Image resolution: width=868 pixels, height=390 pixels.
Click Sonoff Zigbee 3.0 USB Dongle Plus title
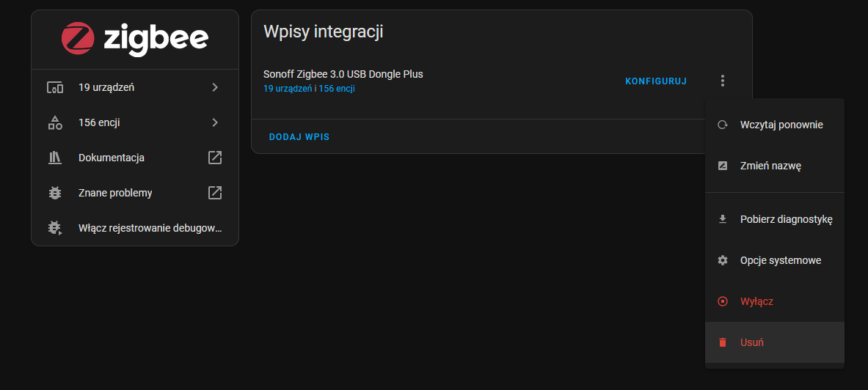[343, 74]
